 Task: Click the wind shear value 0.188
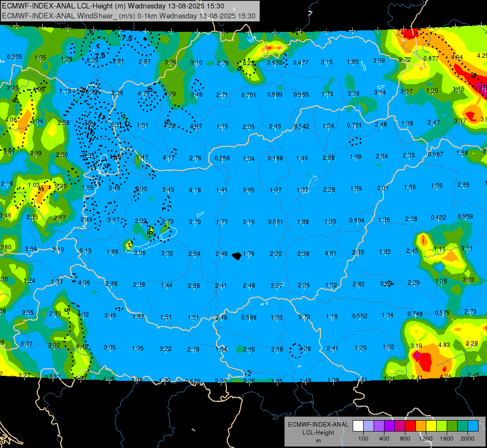276,158
